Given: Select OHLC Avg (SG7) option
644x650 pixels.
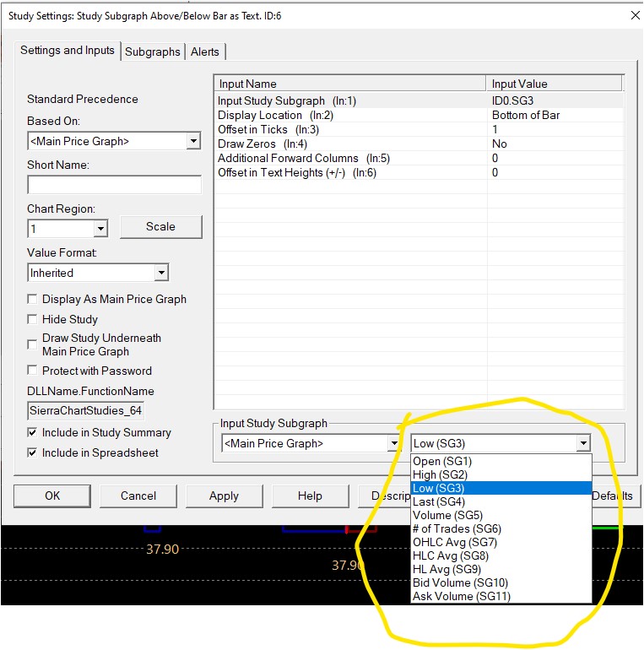Looking at the screenshot, I should [501, 542].
